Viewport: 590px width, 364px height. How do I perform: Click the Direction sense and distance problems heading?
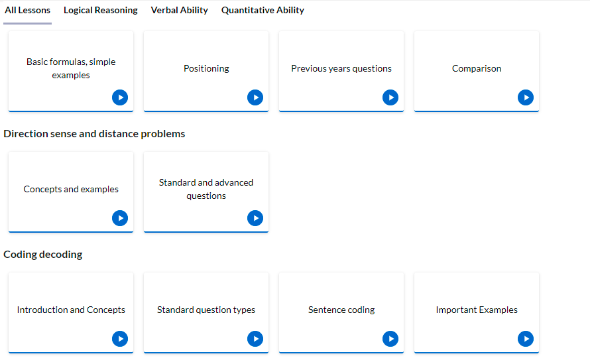[94, 134]
